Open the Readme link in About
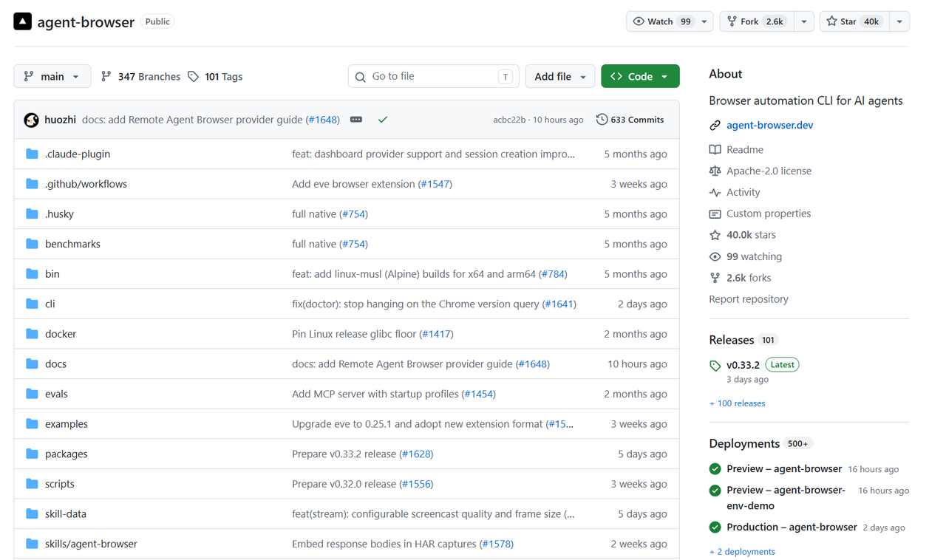This screenshot has height=560, width=946. 745,149
